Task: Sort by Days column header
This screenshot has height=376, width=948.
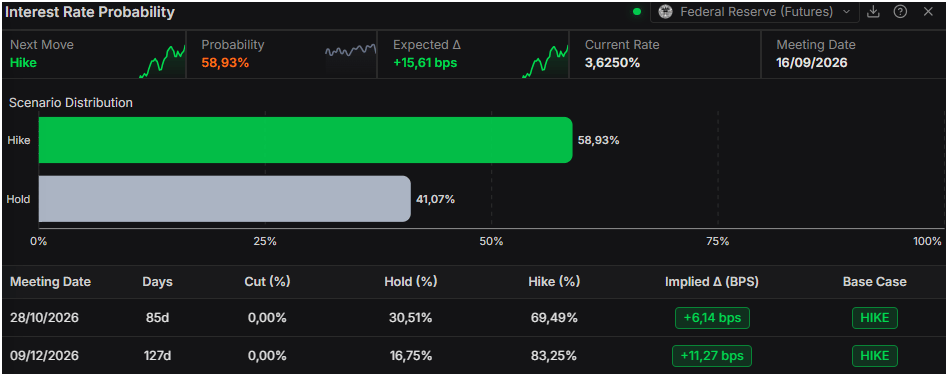Action: pyautogui.click(x=157, y=282)
